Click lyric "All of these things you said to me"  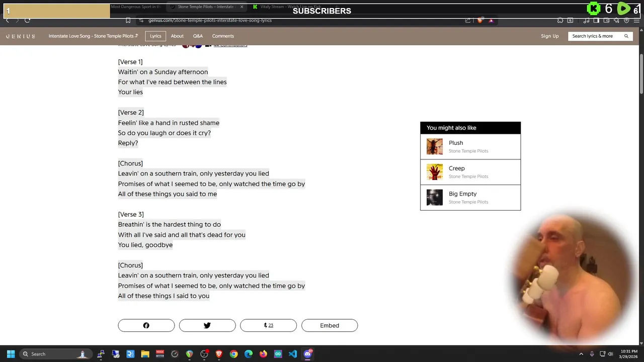click(168, 194)
